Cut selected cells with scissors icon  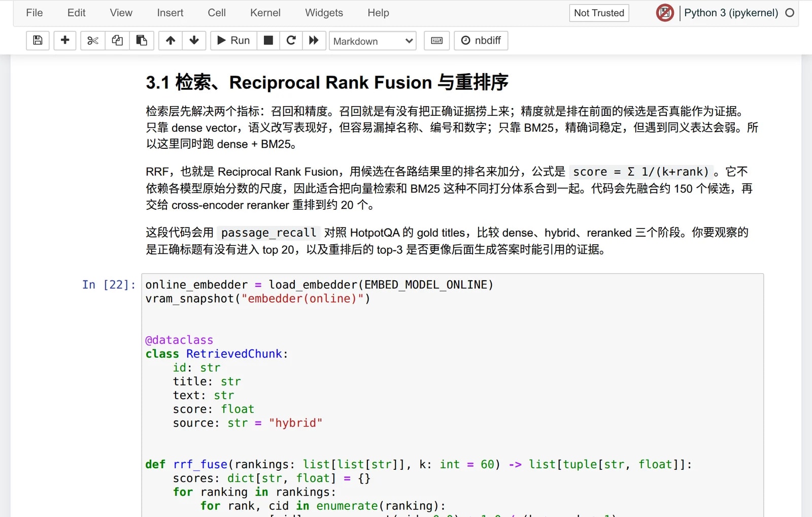point(92,41)
